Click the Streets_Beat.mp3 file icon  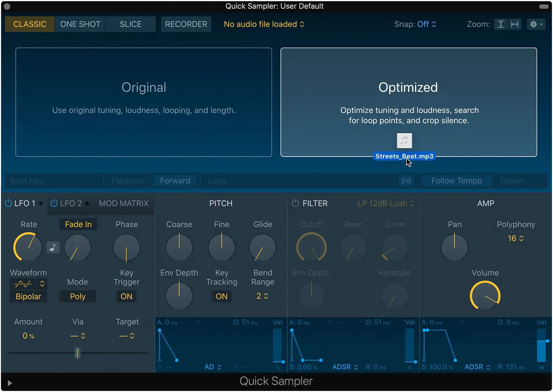point(404,140)
